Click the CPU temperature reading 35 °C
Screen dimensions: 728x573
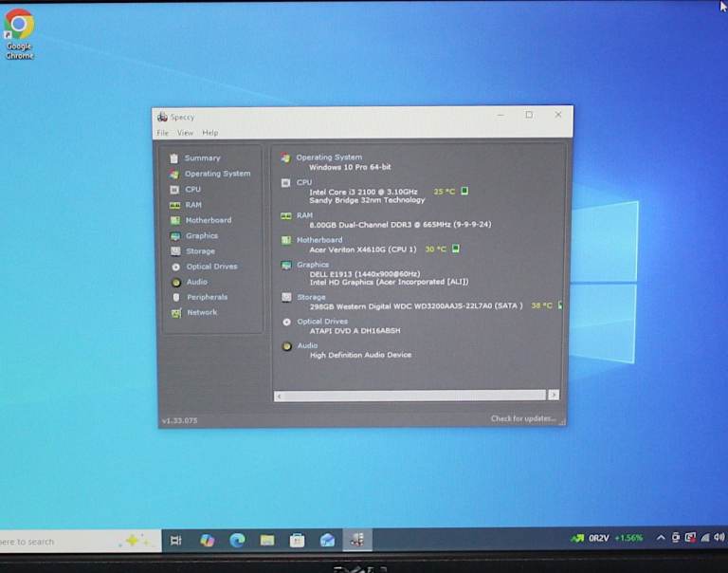pyautogui.click(x=444, y=192)
